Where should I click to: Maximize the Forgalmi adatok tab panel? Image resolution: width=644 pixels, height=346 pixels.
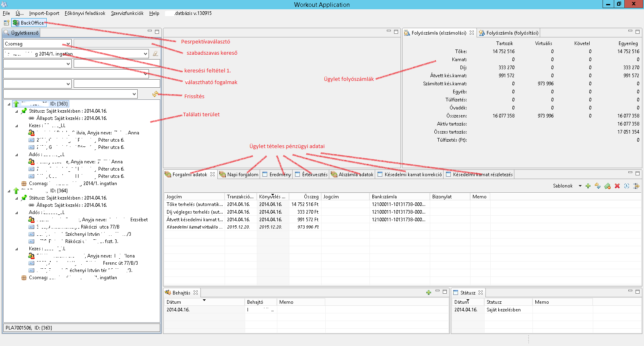[638, 173]
